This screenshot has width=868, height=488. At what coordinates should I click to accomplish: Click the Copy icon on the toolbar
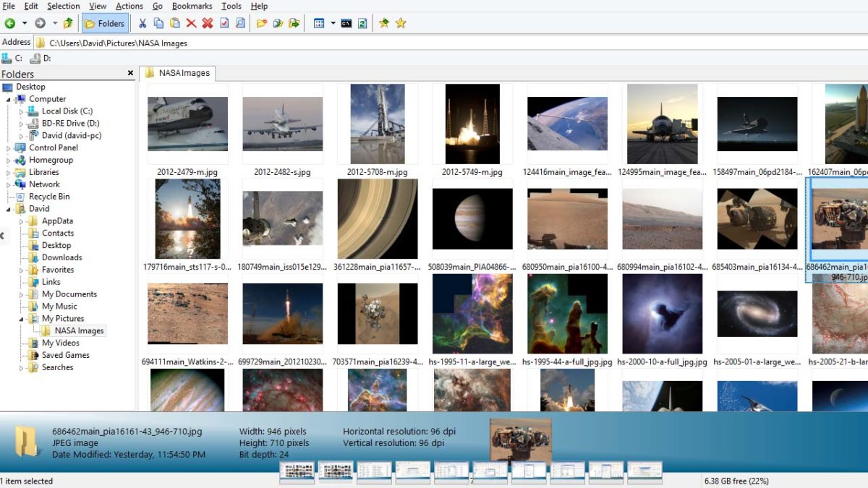(x=158, y=22)
